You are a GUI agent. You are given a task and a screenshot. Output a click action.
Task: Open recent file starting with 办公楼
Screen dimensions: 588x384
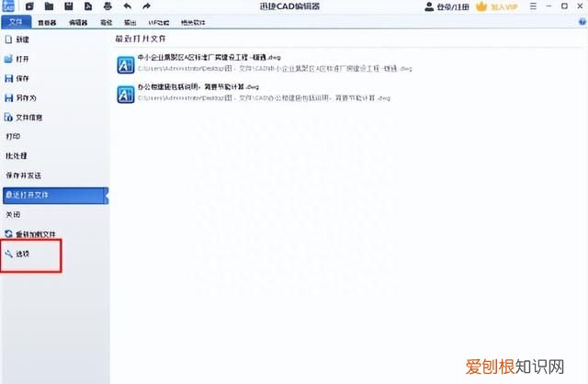(254, 93)
